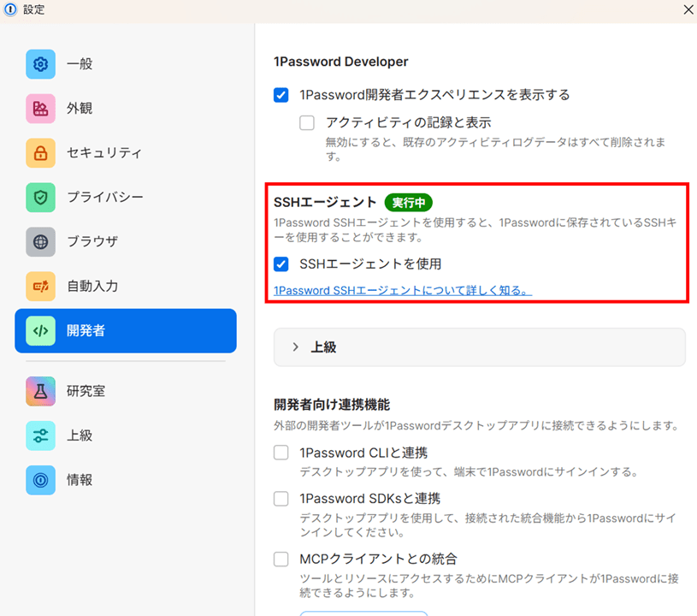697x616 pixels.
Task: Open the 上級 advanced sidebar section
Action: 126,435
